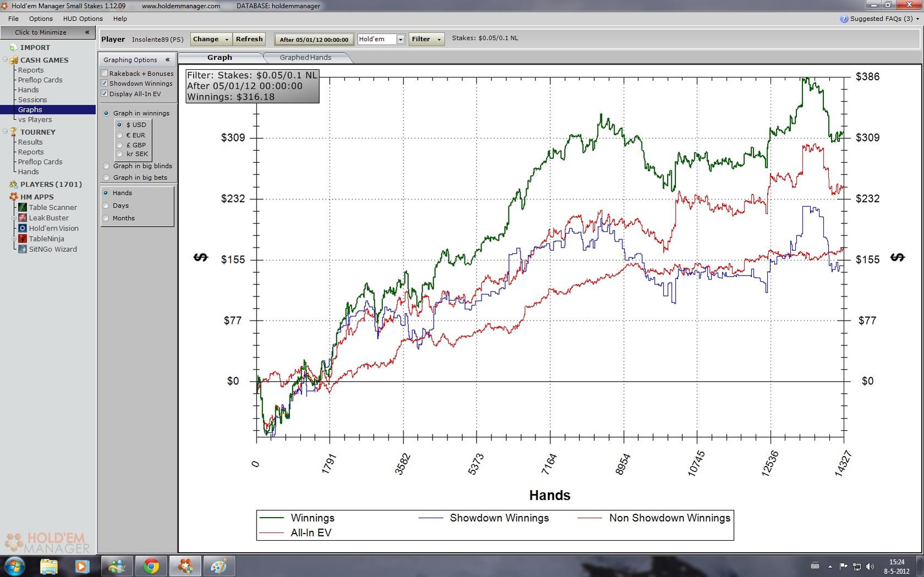Click the volume speaker tray icon
The height and width of the screenshot is (577, 924).
(x=870, y=566)
